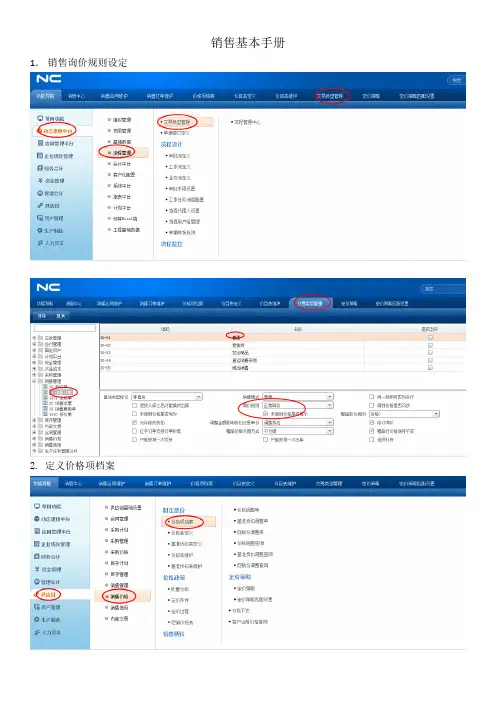Open the 定价策略匹配设置 tab in first screenshot
The image size is (496, 702).
coord(417,96)
